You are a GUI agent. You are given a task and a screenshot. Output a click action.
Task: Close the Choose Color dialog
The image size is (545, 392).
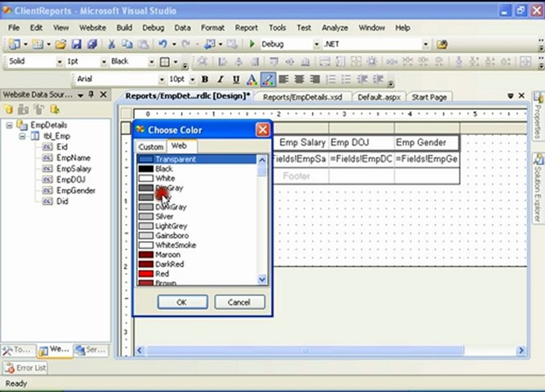click(263, 130)
